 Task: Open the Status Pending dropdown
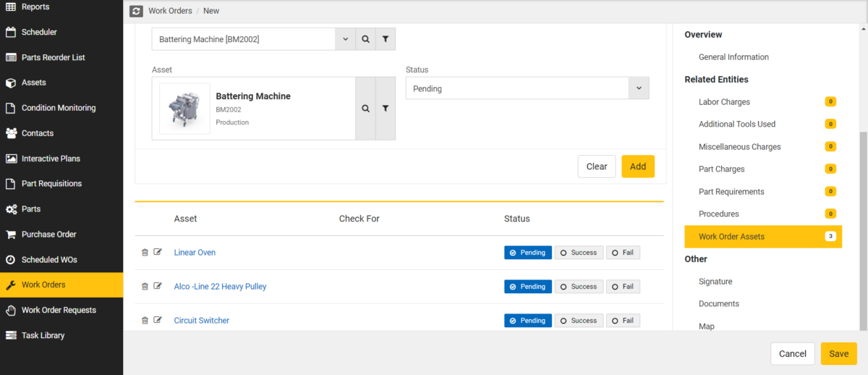pos(527,88)
